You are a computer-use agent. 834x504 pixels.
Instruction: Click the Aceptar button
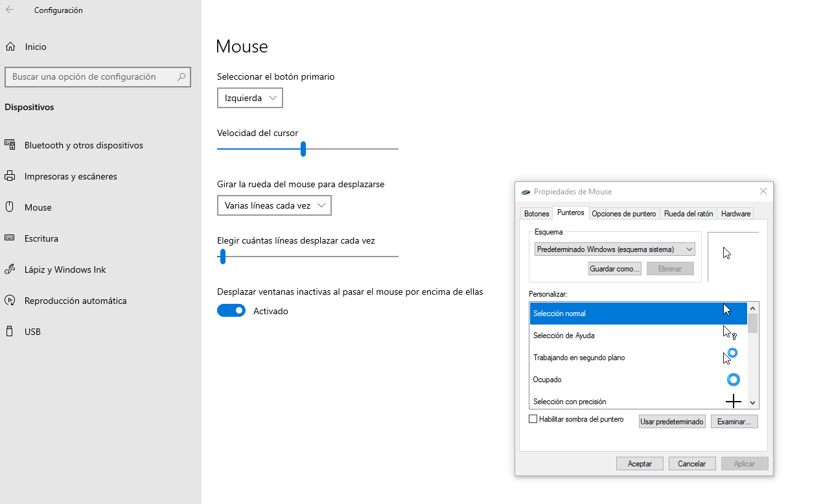(x=640, y=464)
